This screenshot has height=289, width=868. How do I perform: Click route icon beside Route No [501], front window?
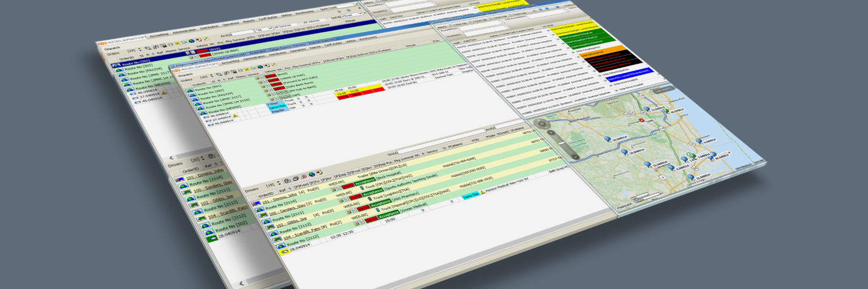click(x=189, y=90)
